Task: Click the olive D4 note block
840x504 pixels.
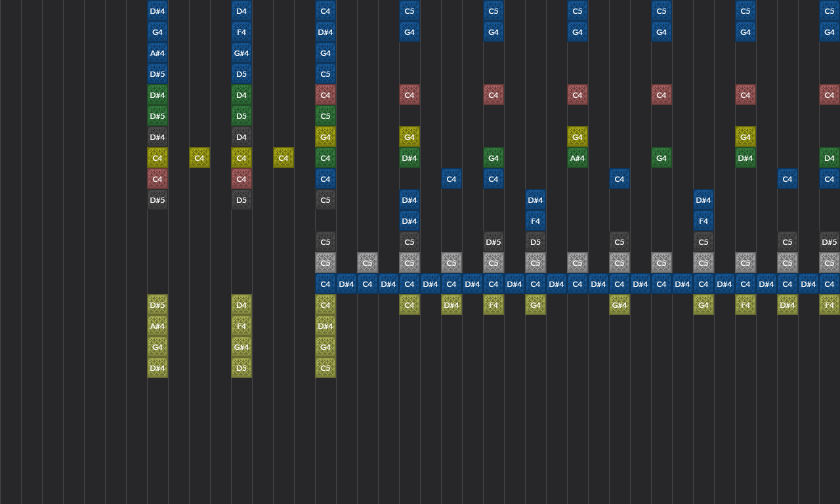Action: point(241,305)
